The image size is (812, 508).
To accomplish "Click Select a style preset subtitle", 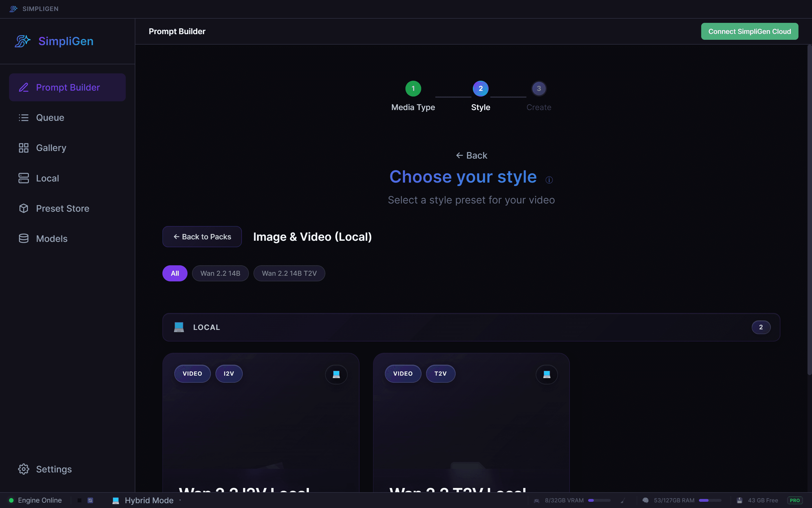I will [471, 200].
